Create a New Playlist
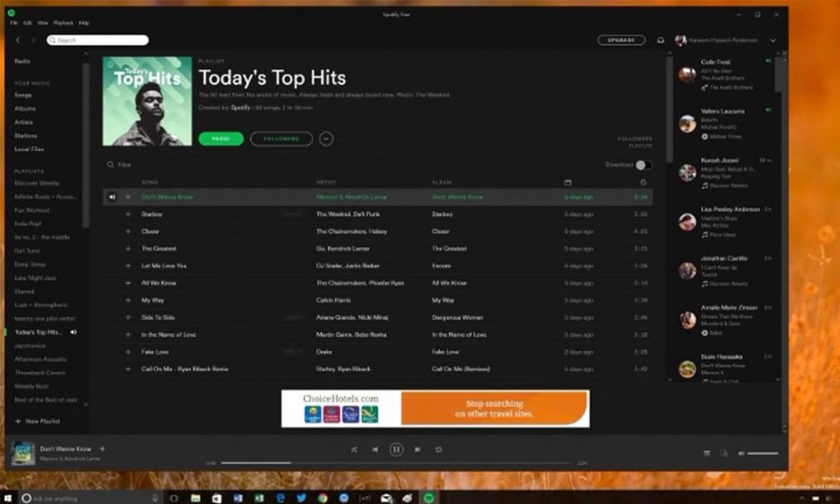840x504 pixels. [37, 421]
